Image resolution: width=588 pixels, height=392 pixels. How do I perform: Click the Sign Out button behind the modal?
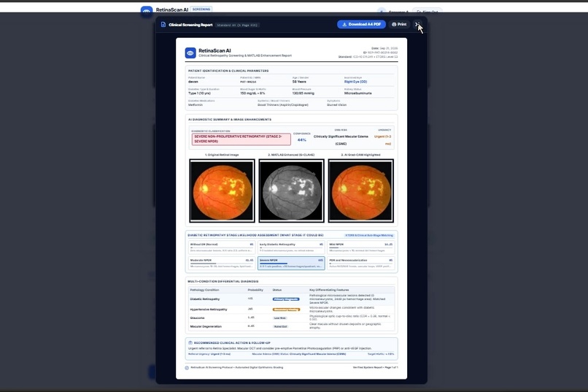427,12
